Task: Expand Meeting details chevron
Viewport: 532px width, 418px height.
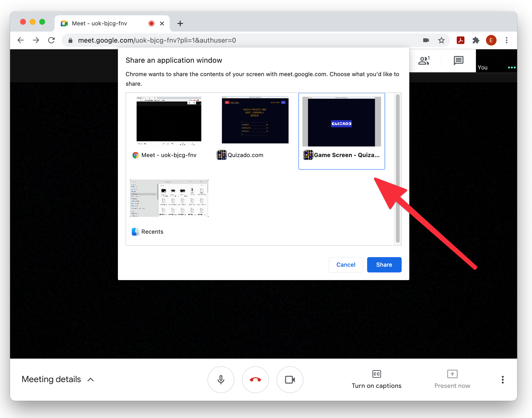Action: [x=91, y=380]
